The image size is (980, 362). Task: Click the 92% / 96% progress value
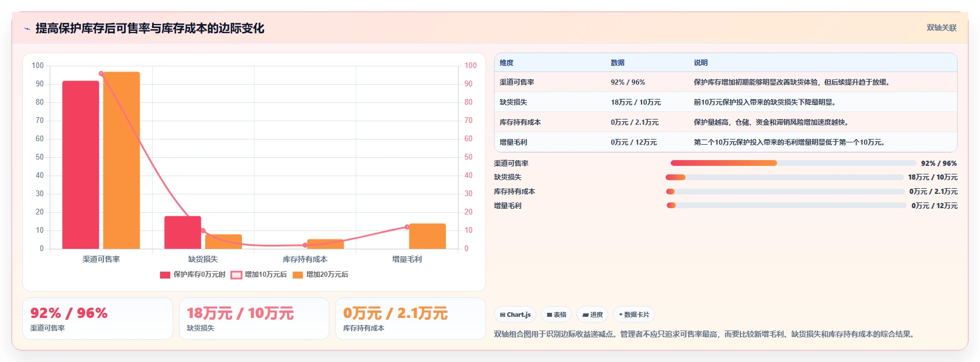(939, 164)
